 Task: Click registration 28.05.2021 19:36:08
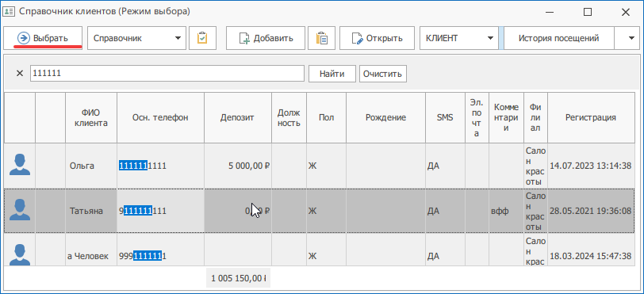click(x=590, y=211)
